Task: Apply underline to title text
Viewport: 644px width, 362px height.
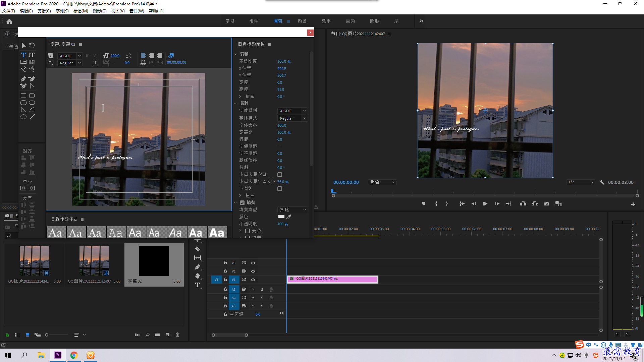Action: [95, 63]
